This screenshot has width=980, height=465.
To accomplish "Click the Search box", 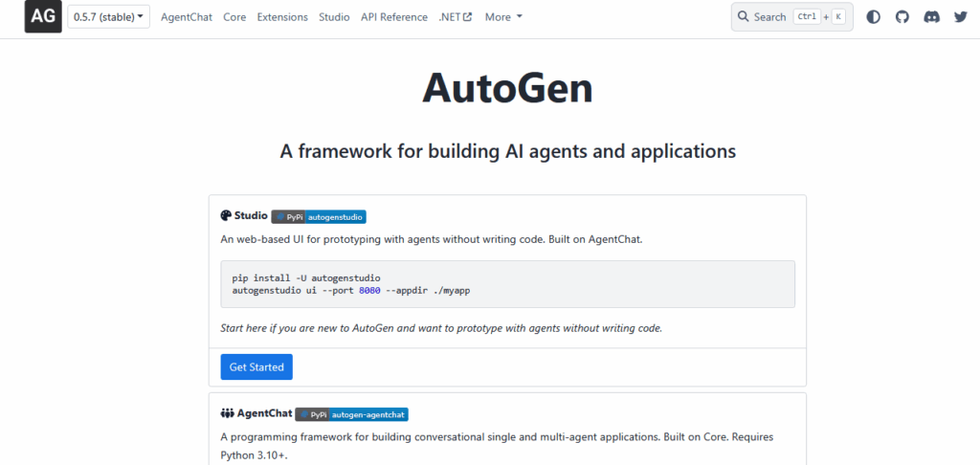I will (791, 17).
